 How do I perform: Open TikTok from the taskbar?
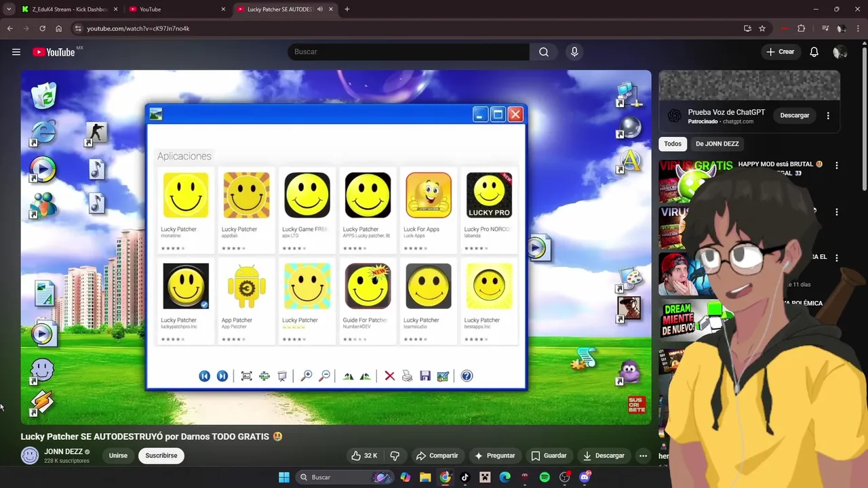click(465, 477)
